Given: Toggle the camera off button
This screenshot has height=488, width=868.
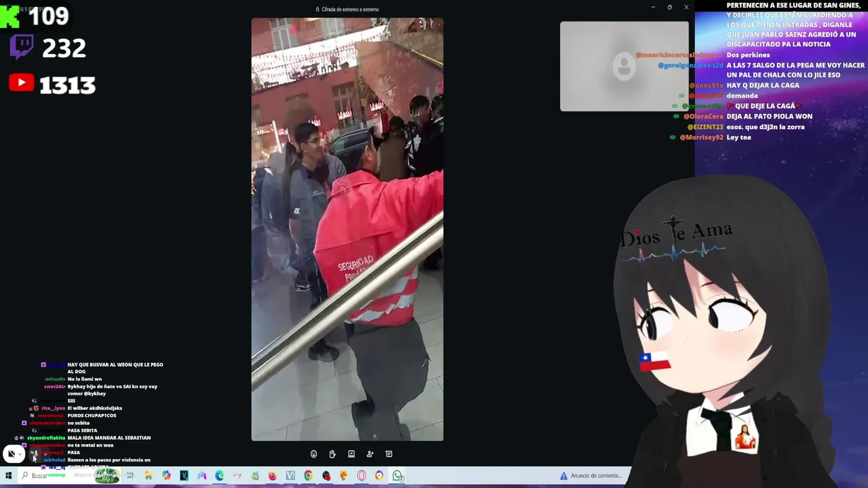Looking at the screenshot, I should (11, 453).
